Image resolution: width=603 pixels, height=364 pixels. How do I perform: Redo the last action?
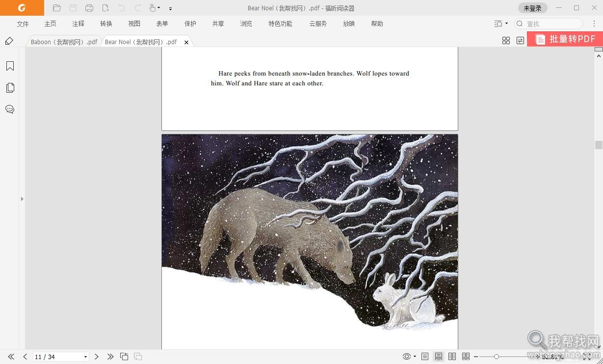(x=138, y=8)
